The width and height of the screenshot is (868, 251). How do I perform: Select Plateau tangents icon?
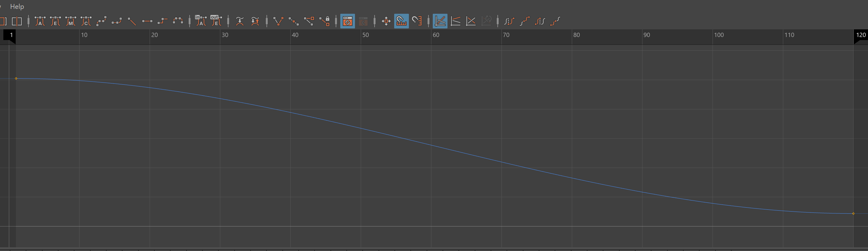coord(178,21)
